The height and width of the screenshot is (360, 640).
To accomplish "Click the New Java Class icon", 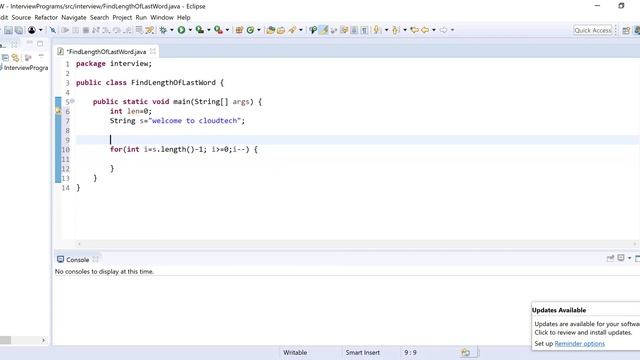I will [x=250, y=30].
